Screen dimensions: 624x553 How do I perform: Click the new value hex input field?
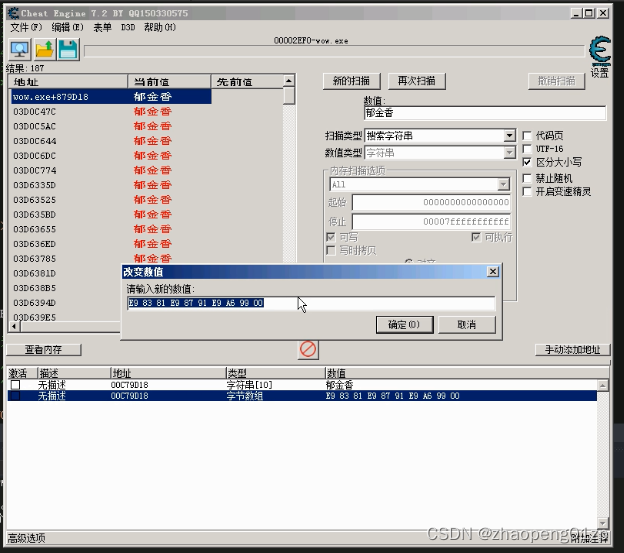(311, 303)
